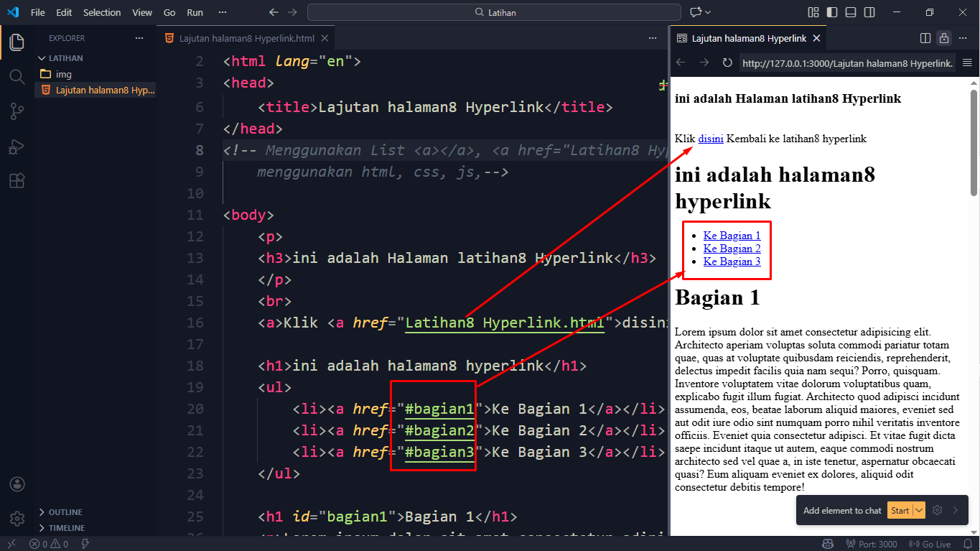Open the Selection menu
This screenshot has height=551, width=980.
[x=102, y=12]
